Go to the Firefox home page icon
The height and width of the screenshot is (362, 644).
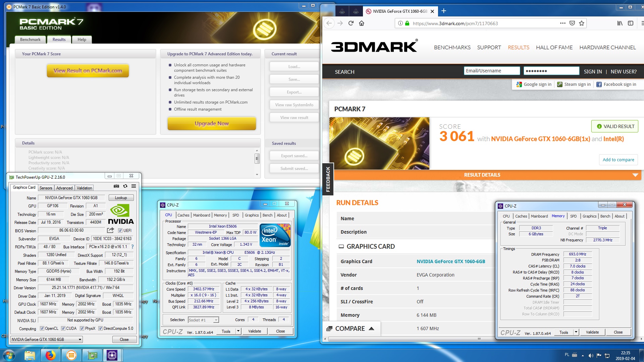(x=362, y=23)
